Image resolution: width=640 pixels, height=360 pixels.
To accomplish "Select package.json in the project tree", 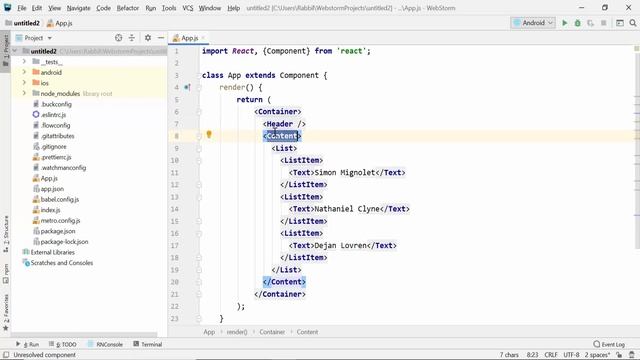I will pos(58,231).
